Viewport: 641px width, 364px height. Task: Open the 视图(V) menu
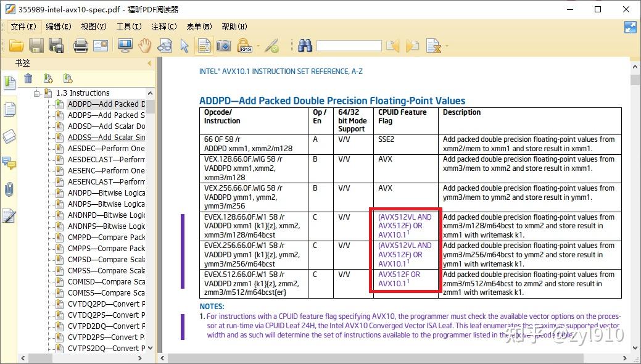(x=94, y=27)
